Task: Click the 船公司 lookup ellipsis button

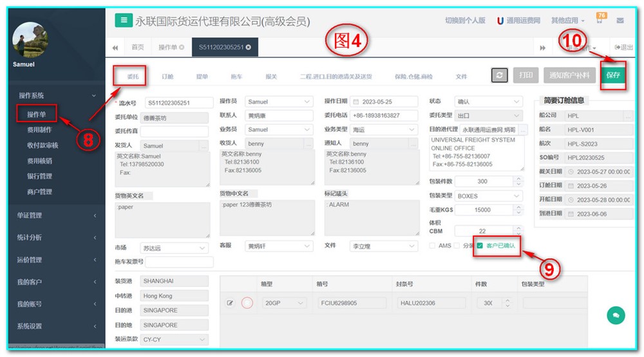Action: tap(629, 116)
